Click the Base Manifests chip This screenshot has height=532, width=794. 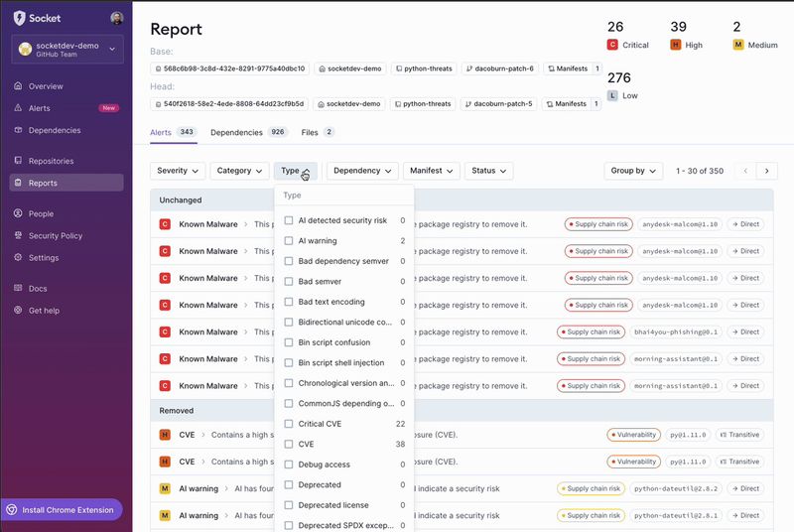[x=573, y=68]
